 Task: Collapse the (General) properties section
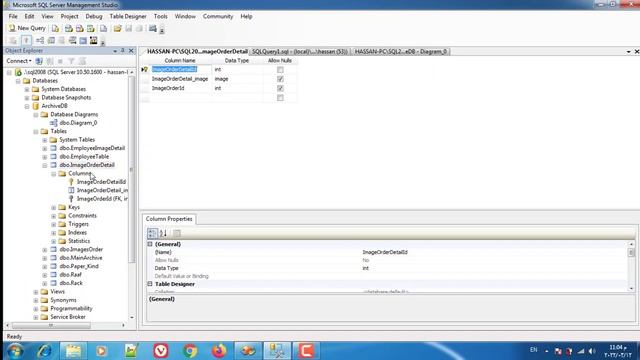(x=150, y=244)
